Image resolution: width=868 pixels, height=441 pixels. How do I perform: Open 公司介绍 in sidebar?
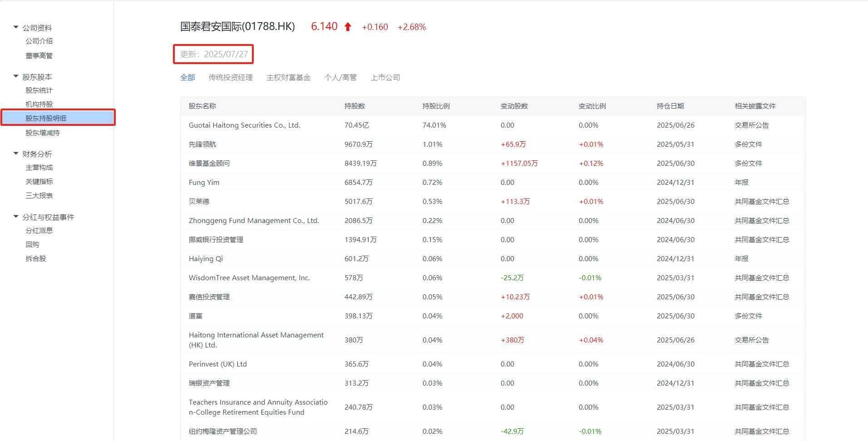[39, 41]
